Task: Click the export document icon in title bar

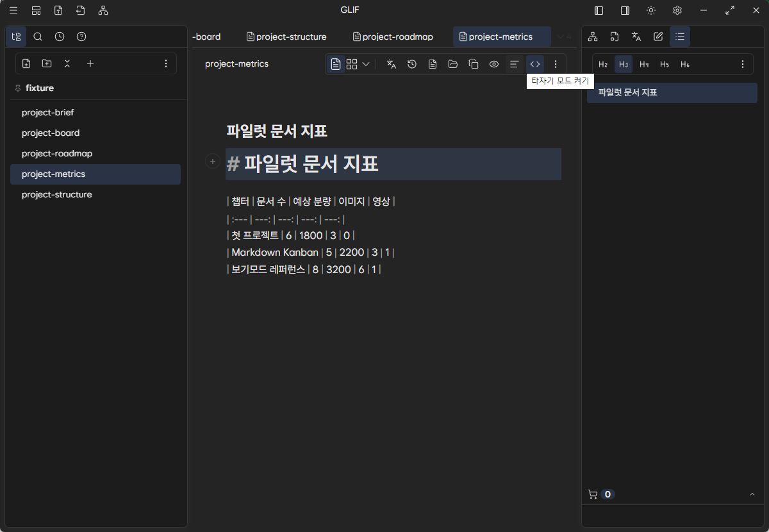Action: tap(80, 10)
